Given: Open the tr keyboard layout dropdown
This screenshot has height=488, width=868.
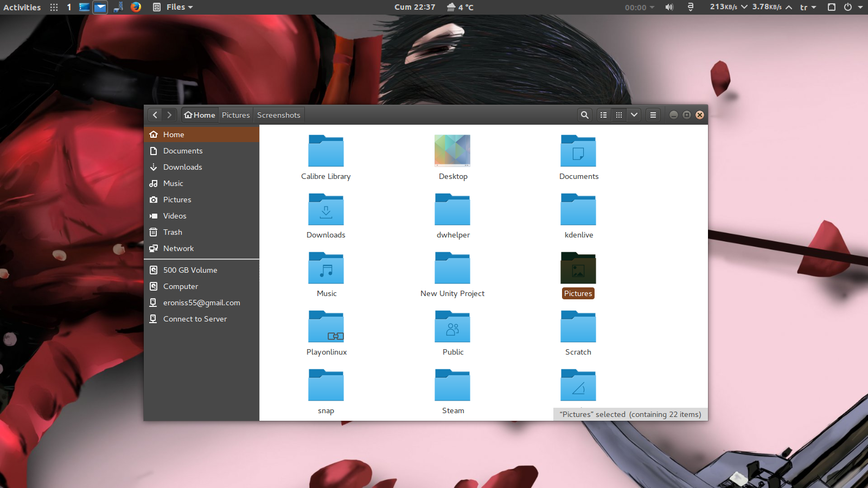Looking at the screenshot, I should (808, 7).
